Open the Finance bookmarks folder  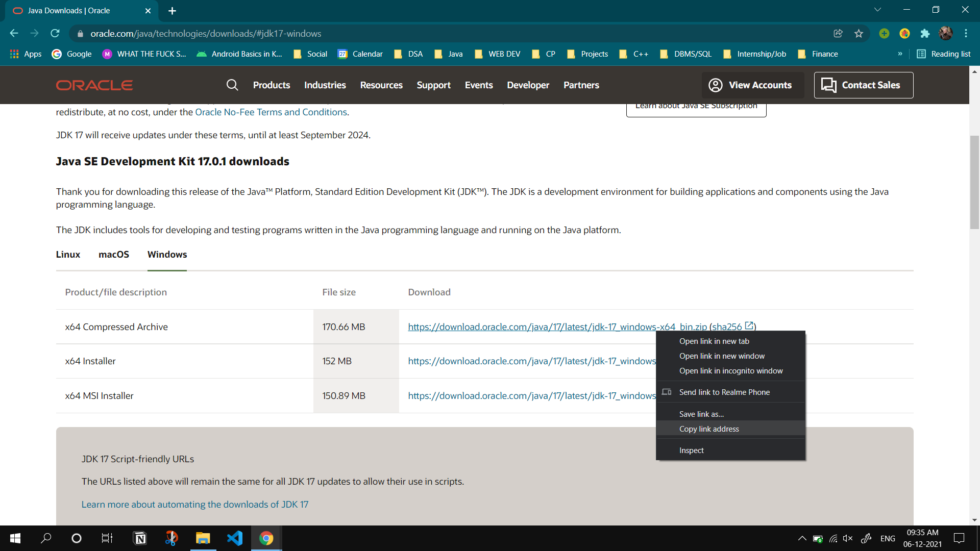tap(818, 54)
